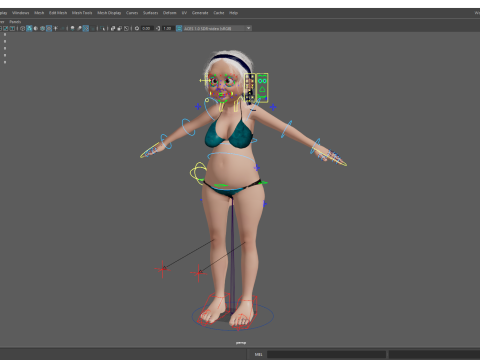Toggle the textured display icon
480x360 pixels.
click(x=49, y=28)
